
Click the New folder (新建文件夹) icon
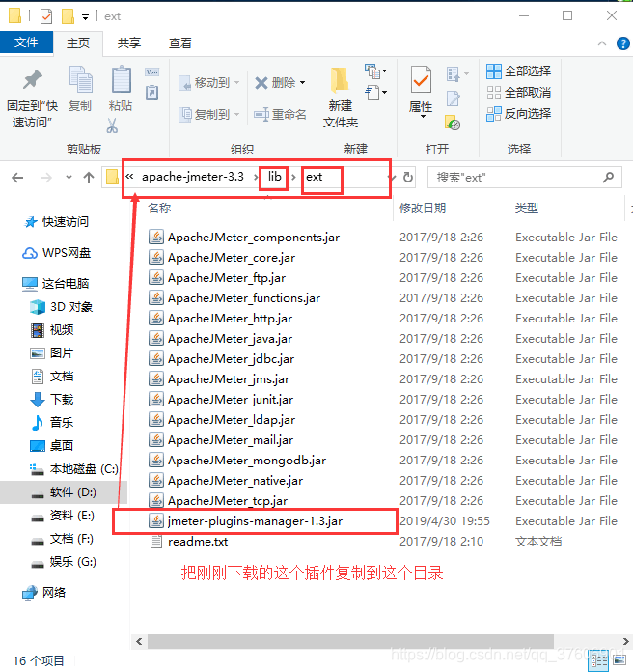340,80
